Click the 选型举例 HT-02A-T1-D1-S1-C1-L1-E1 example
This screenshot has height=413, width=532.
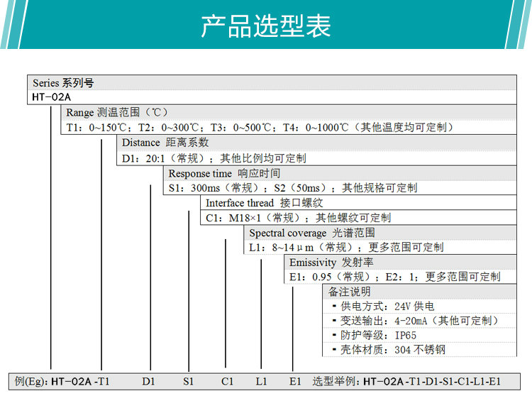[x=406, y=381]
